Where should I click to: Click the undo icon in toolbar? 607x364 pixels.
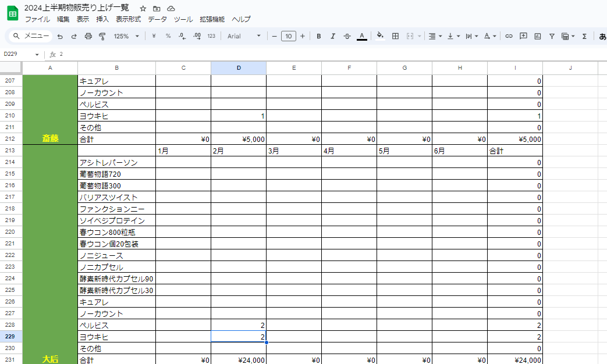tap(60, 36)
